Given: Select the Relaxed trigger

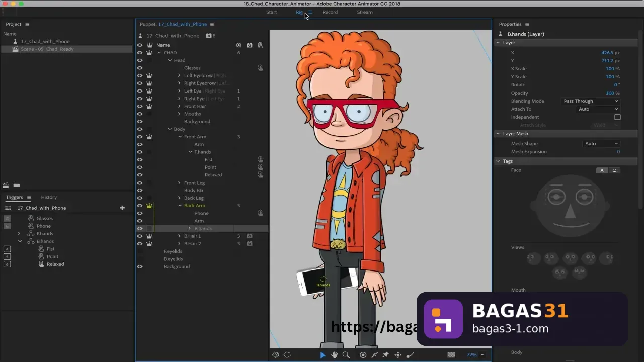Looking at the screenshot, I should pos(55,264).
